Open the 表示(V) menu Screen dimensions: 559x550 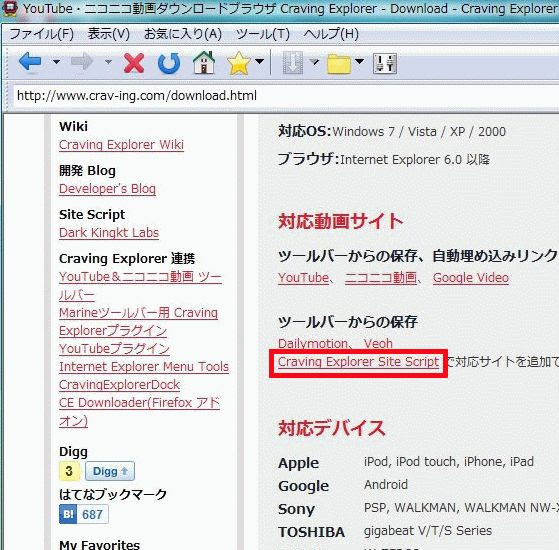click(108, 34)
